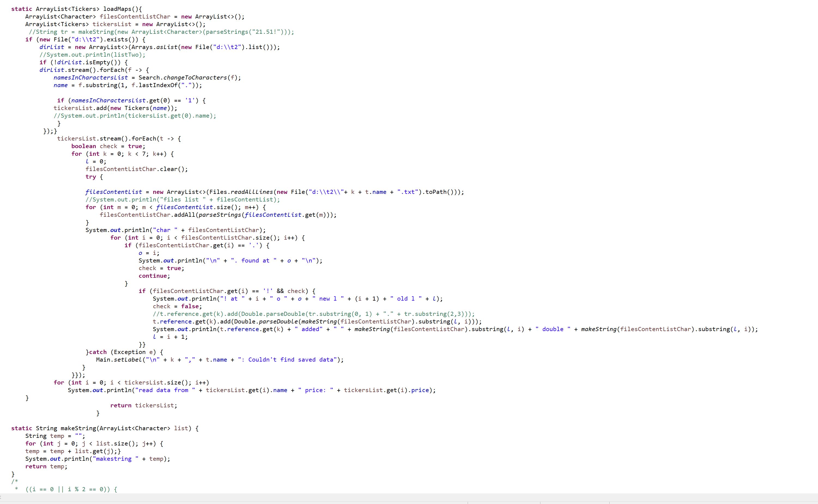The width and height of the screenshot is (818, 504).
Task: Click the commented line '//String tr = makeString'
Action: click(x=162, y=32)
